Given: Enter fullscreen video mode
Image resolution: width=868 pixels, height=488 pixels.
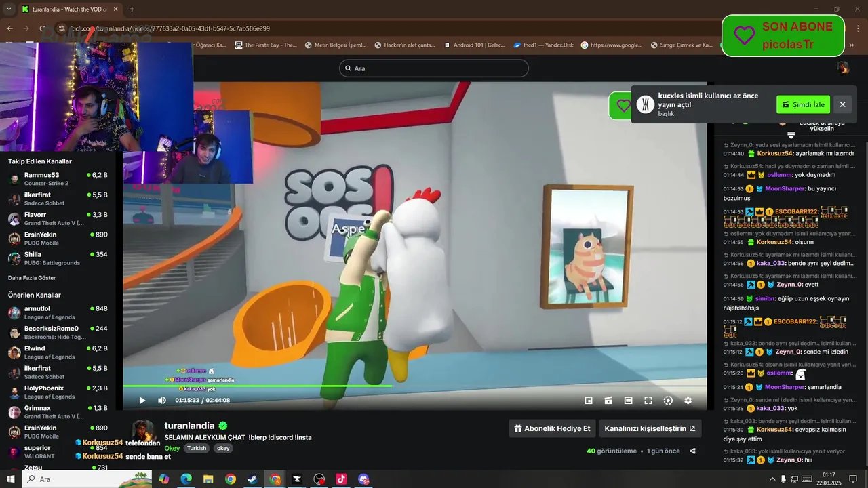Looking at the screenshot, I should (648, 401).
